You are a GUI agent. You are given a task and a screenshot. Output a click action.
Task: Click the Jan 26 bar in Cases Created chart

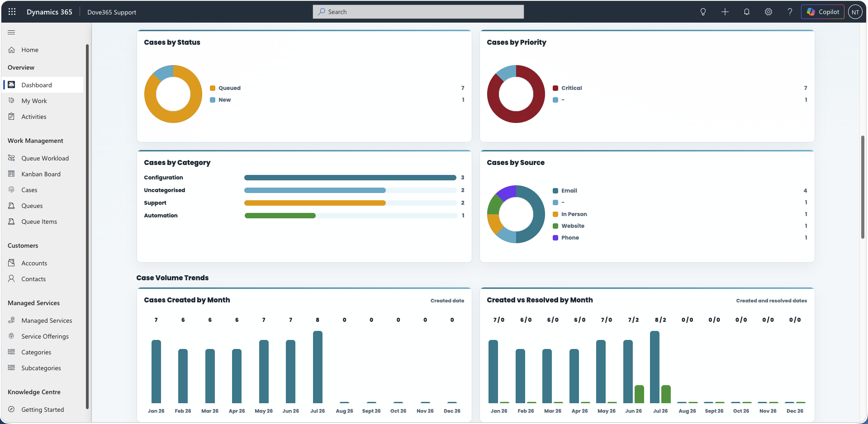(x=156, y=371)
